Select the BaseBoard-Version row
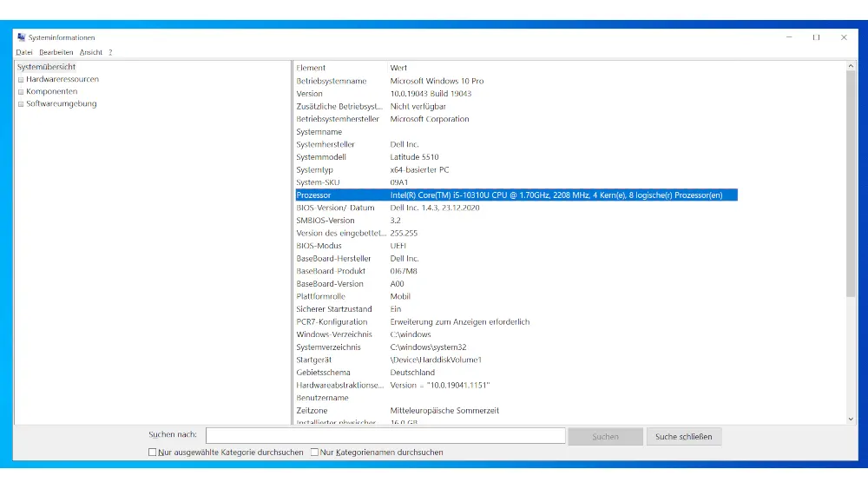 pos(516,283)
